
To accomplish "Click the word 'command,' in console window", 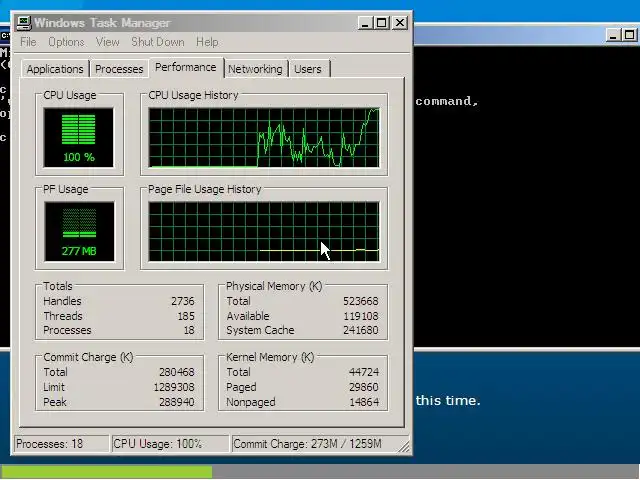I will point(447,101).
